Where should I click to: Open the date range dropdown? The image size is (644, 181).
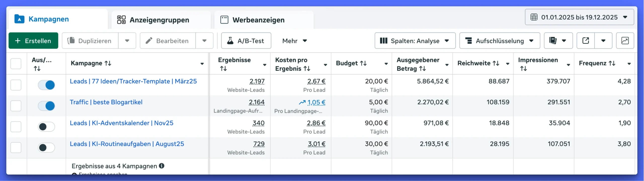coord(579,17)
